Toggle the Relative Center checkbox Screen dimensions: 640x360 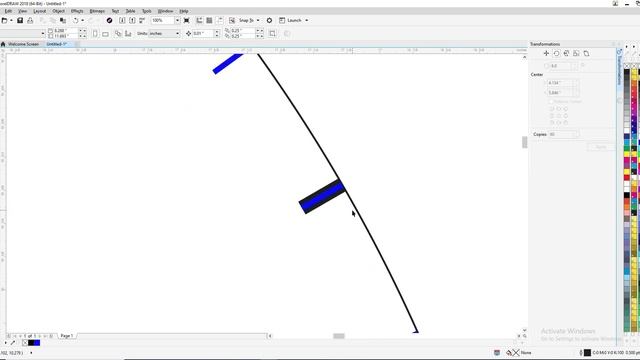[x=551, y=102]
